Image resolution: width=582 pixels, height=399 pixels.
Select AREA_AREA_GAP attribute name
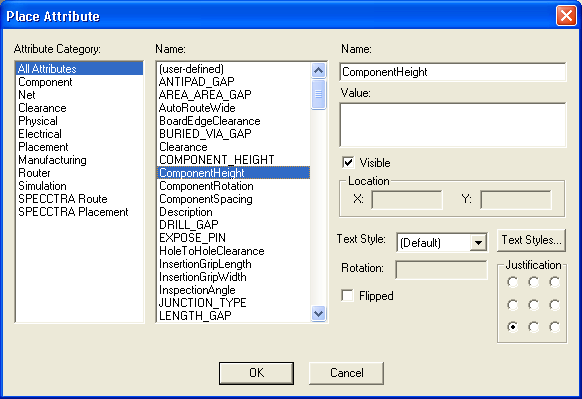click(234, 95)
